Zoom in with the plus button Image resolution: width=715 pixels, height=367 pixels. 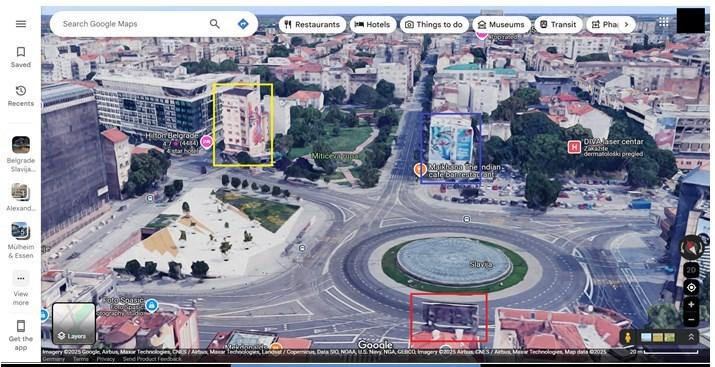[x=691, y=304]
